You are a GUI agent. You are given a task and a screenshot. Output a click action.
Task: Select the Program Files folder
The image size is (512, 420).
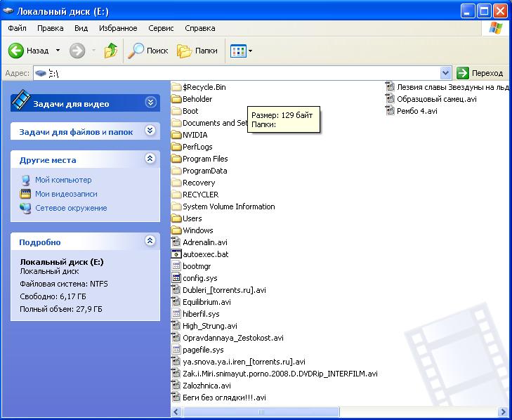[204, 159]
